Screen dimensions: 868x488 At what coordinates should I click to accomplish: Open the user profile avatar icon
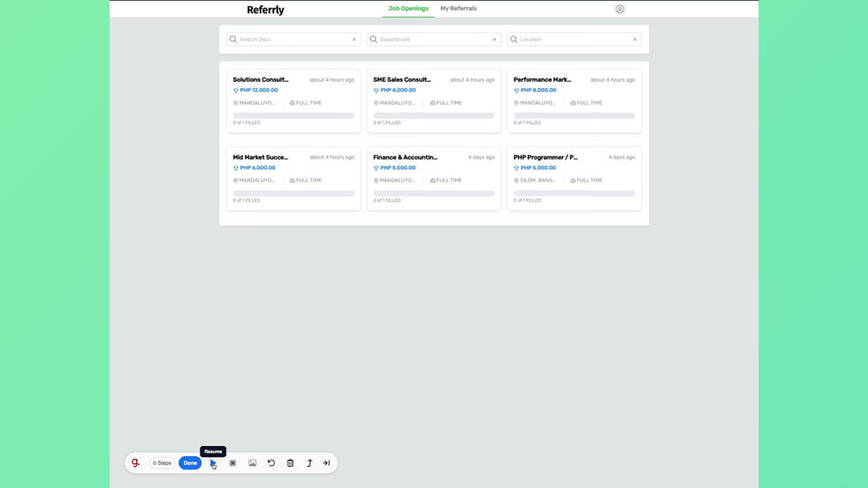620,9
